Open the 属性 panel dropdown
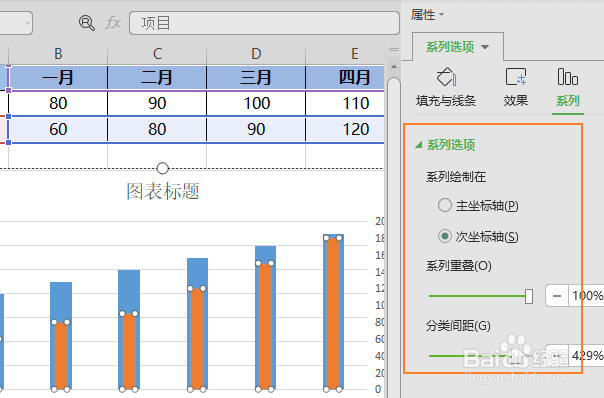Screen dimensions: 604x398 pos(441,15)
